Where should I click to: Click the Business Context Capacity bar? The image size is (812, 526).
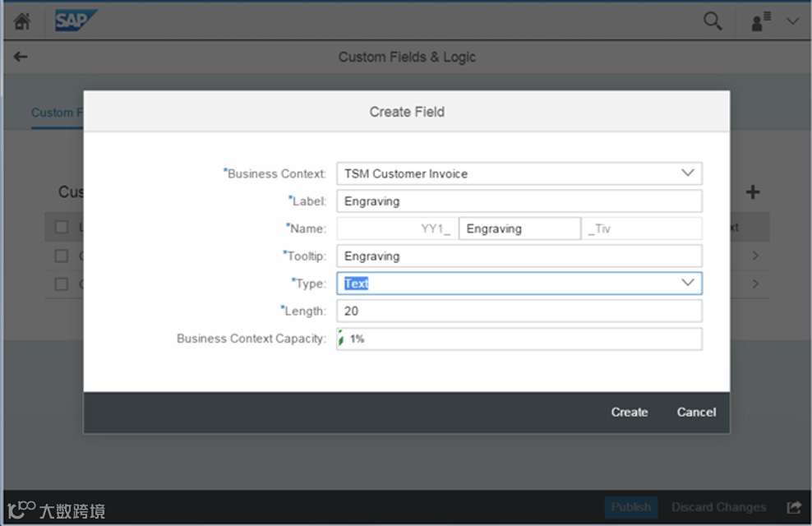pyautogui.click(x=519, y=339)
